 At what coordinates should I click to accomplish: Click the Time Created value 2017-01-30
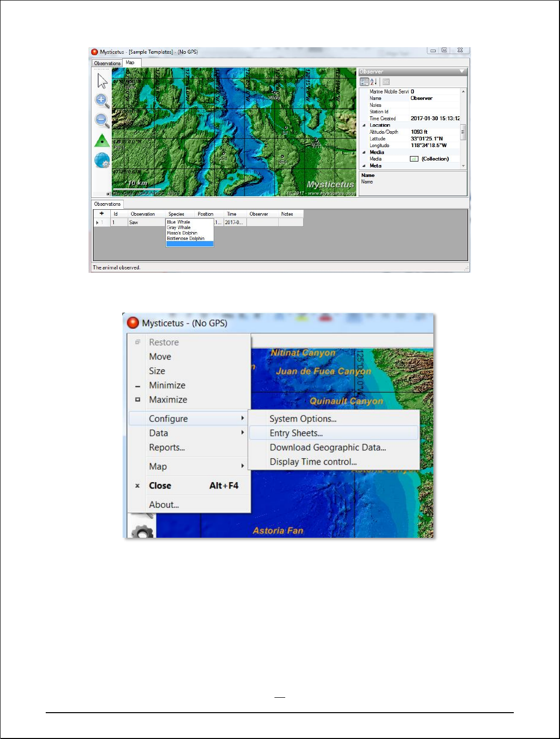click(435, 119)
